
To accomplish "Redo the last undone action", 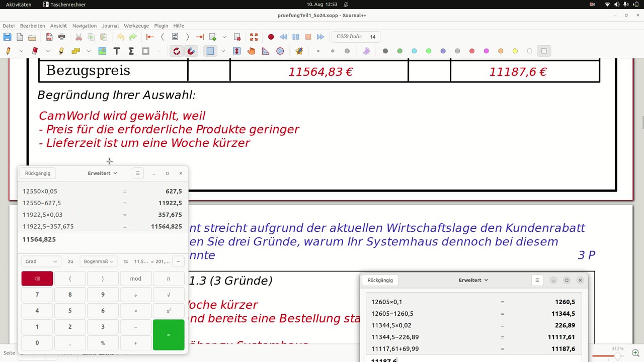I will [133, 37].
